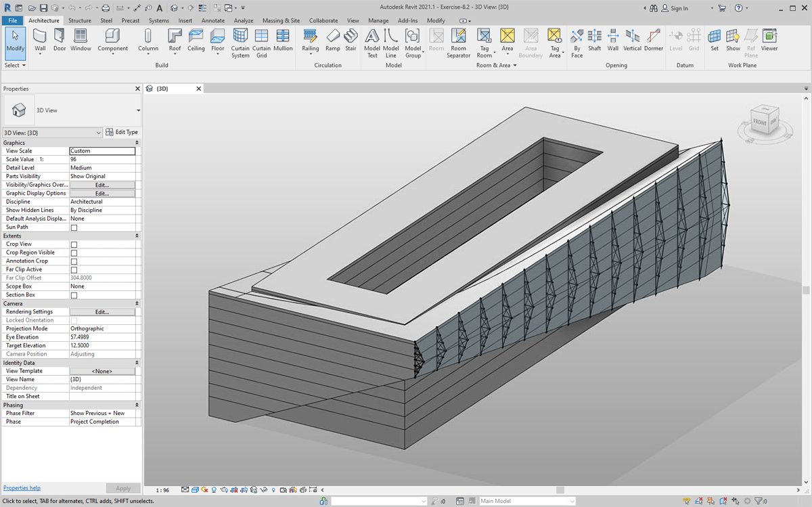Open the 3D View type selector dropdown
Image resolution: width=812 pixels, height=507 pixels.
click(x=138, y=110)
